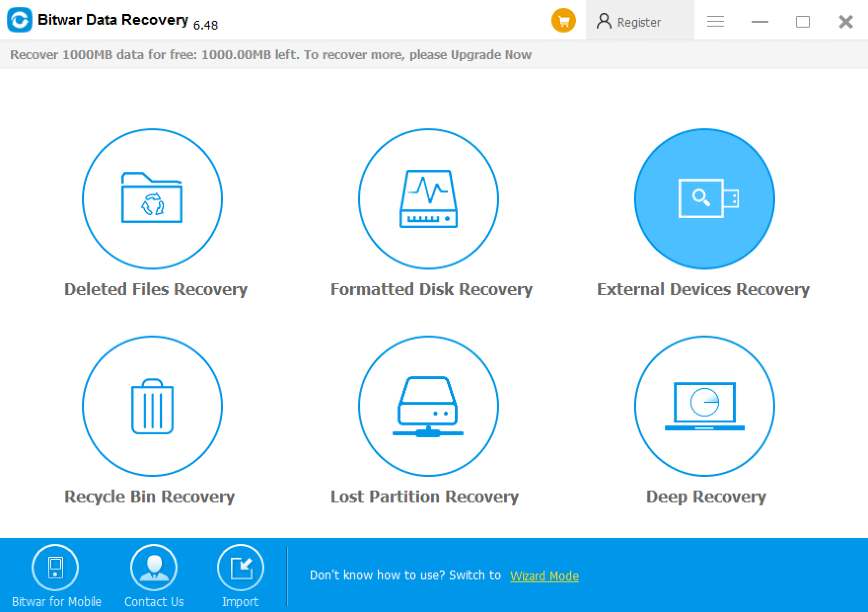The image size is (868, 612).
Task: Switch to Wizard Mode link
Action: (x=544, y=576)
